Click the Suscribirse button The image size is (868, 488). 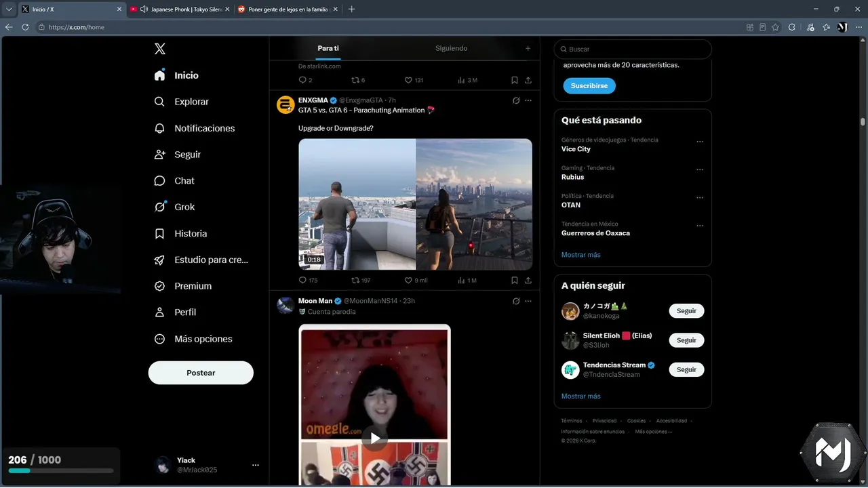pyautogui.click(x=589, y=86)
